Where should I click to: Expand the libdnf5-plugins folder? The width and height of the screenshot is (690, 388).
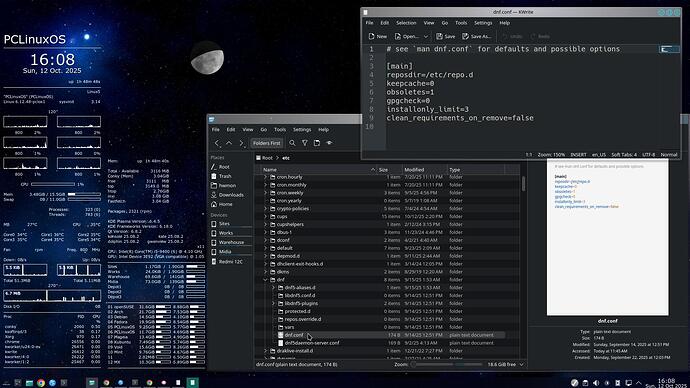point(273,304)
